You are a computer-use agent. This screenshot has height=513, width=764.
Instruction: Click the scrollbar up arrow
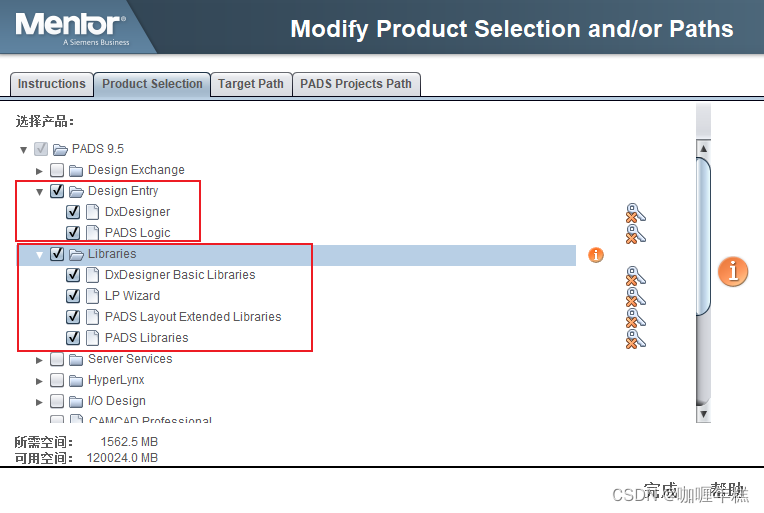tap(703, 148)
